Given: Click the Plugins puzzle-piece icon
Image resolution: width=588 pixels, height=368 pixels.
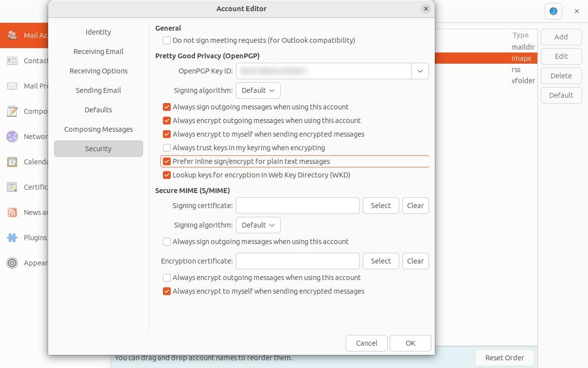Looking at the screenshot, I should pyautogui.click(x=12, y=237).
